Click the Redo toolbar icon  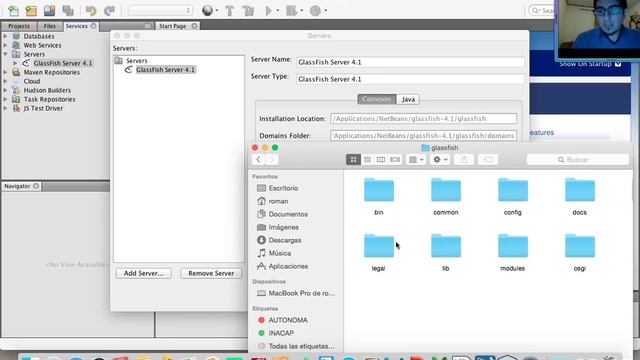[109, 11]
